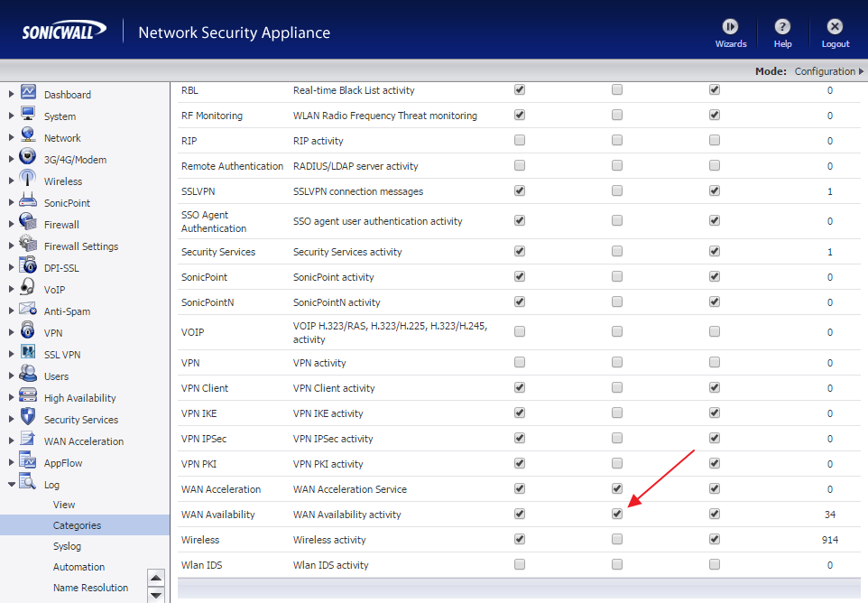
Task: Click the AppFlow chart icon
Action: pyautogui.click(x=28, y=459)
